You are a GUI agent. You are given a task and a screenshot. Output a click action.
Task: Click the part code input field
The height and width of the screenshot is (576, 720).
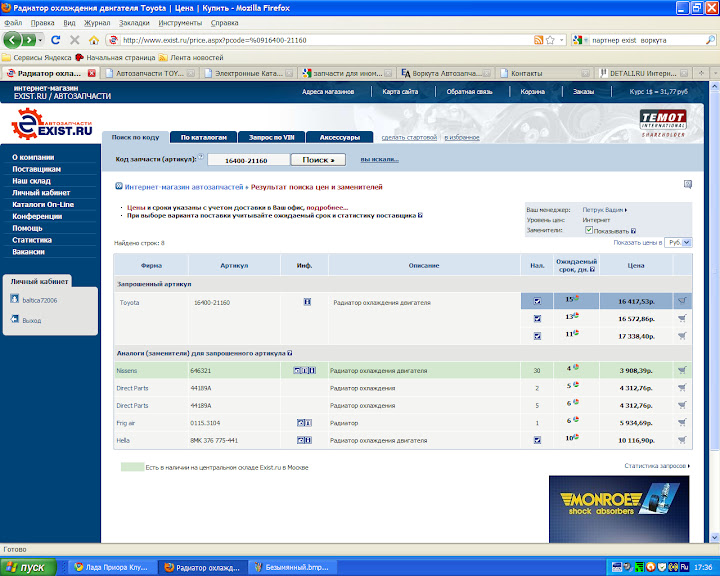coord(248,160)
